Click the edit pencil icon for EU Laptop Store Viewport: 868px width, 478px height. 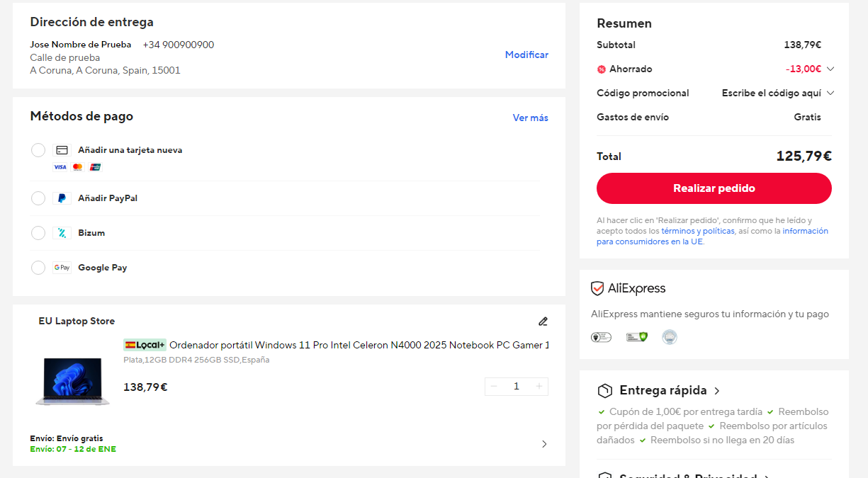coord(543,321)
